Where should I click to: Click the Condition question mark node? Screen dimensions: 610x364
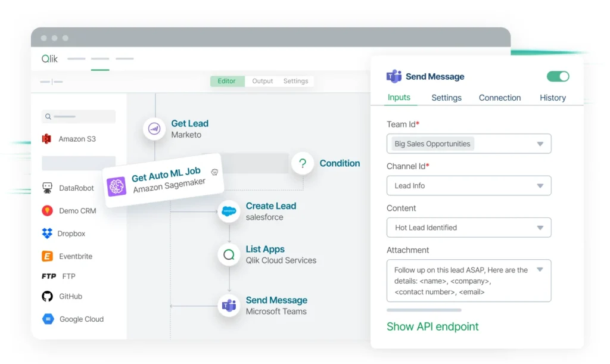[x=303, y=163]
